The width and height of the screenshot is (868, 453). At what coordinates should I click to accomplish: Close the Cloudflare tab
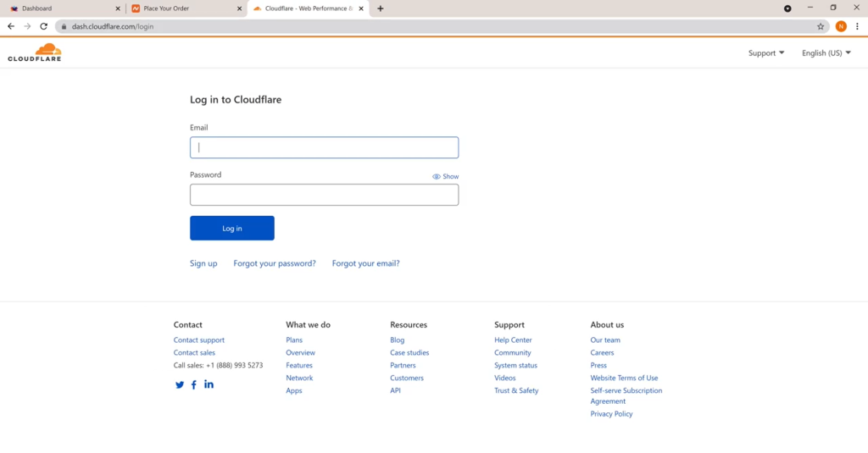pyautogui.click(x=361, y=8)
